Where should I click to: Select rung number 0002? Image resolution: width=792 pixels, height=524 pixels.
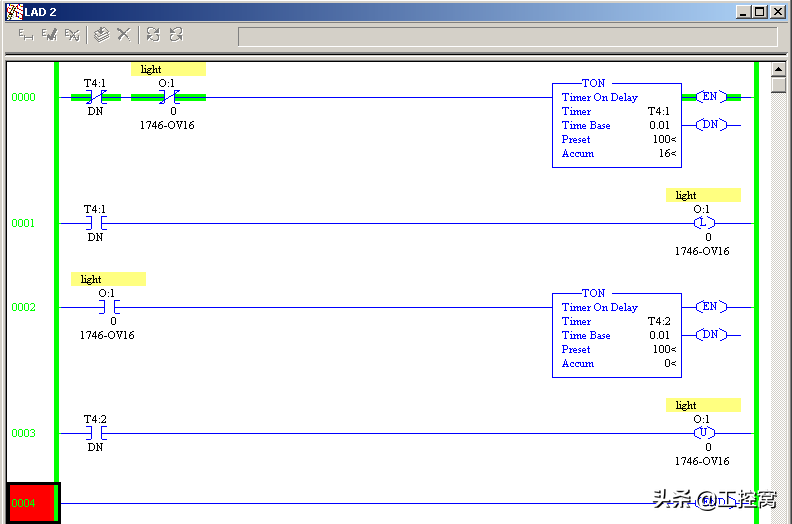pyautogui.click(x=23, y=307)
